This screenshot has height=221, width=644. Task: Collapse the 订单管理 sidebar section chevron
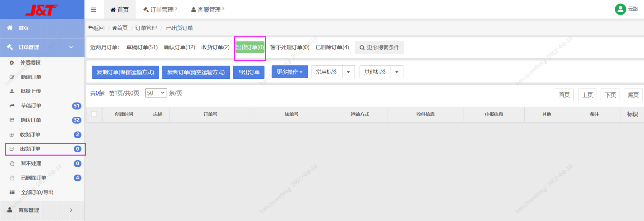coord(71,47)
